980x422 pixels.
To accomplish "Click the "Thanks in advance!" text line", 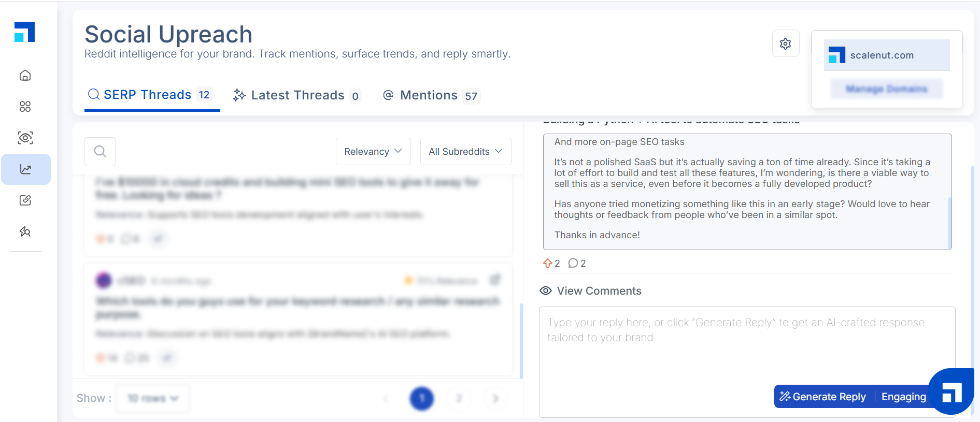I will 597,235.
